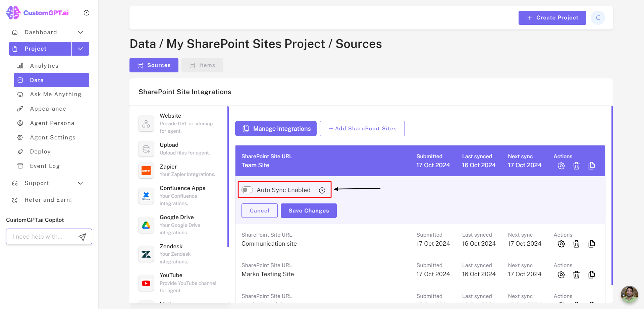Click Add SharePoint Sites button
Image resolution: width=644 pixels, height=309 pixels.
pyautogui.click(x=362, y=129)
